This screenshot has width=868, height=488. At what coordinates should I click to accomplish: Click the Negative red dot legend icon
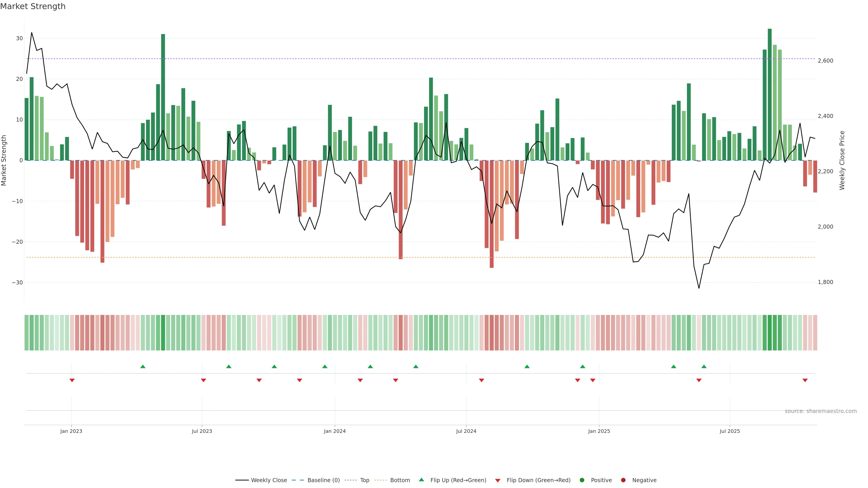coord(623,480)
